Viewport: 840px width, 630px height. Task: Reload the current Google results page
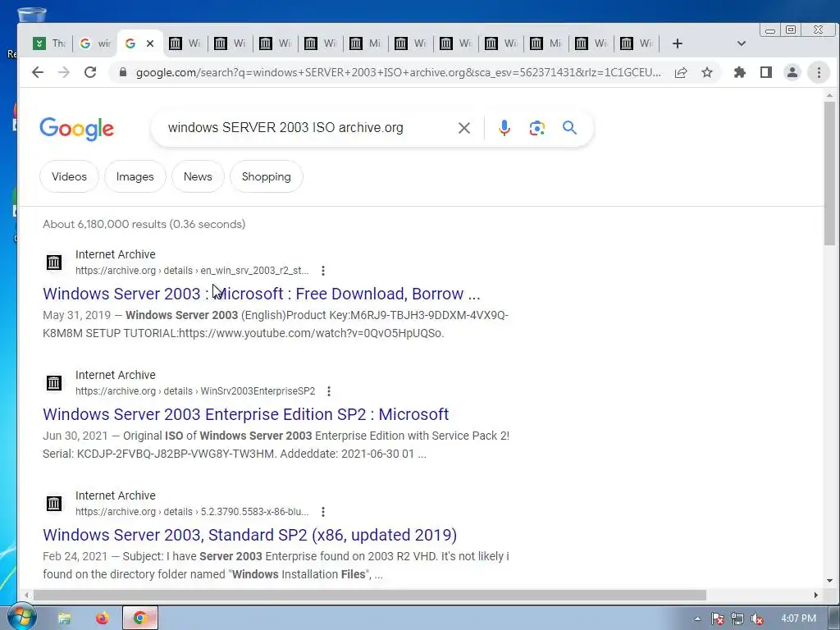coord(90,72)
